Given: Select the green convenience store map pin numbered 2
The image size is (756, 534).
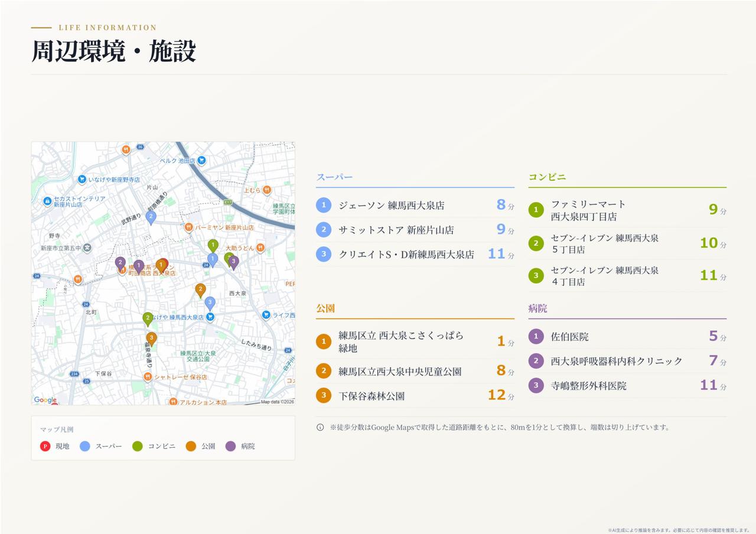Looking at the screenshot, I should coord(148,320).
